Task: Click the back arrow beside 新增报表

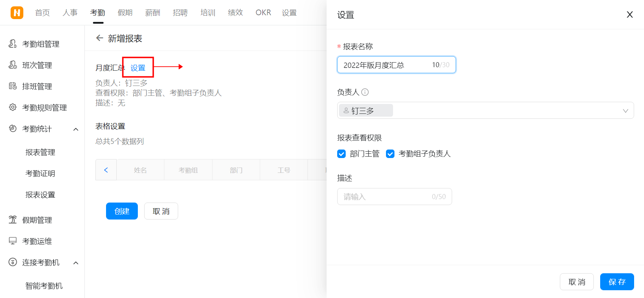Action: click(x=100, y=38)
